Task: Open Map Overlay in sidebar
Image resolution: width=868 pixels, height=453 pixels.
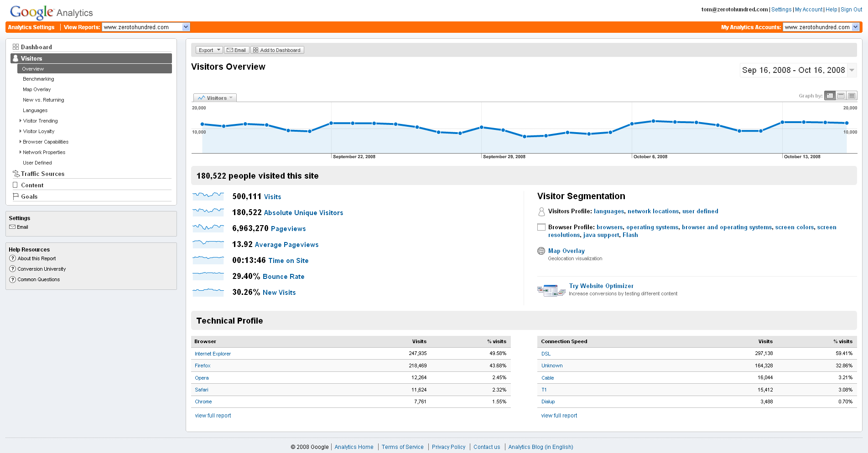Action: pyautogui.click(x=37, y=89)
